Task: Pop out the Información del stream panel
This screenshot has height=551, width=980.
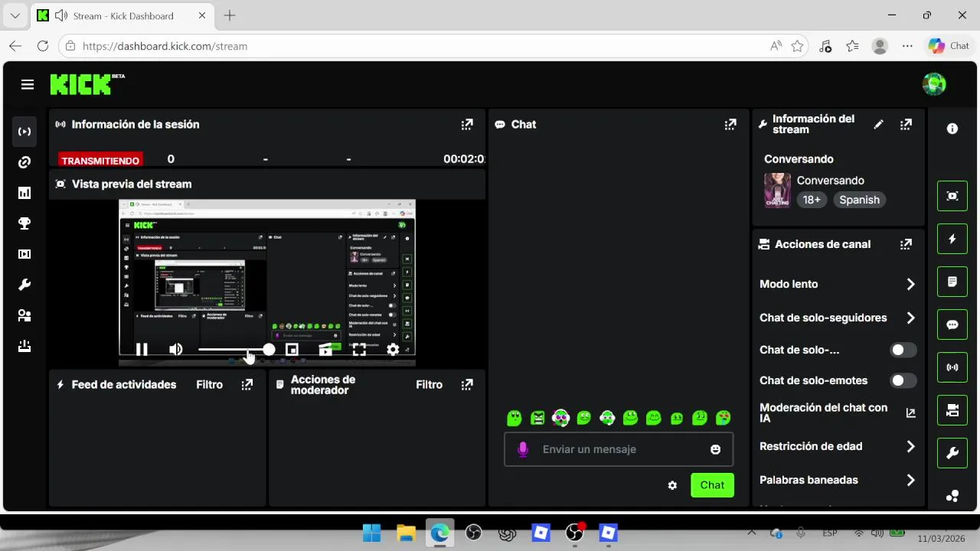Action: 906,124
